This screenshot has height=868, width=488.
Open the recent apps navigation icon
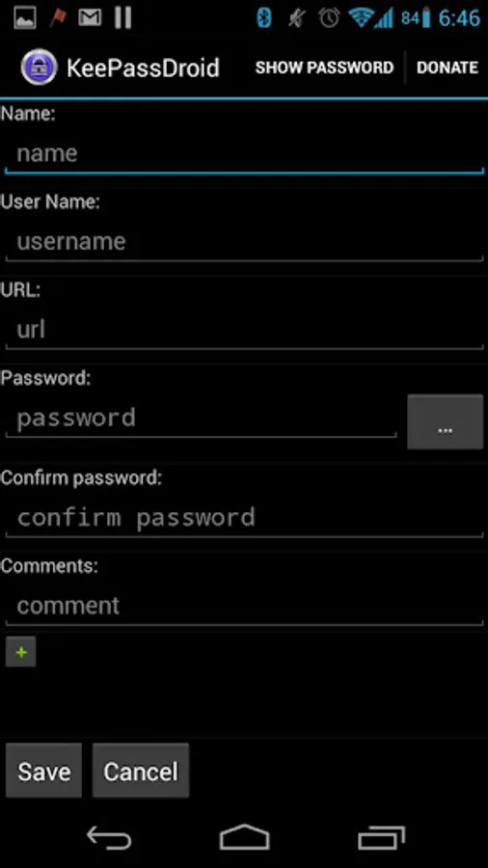(381, 837)
